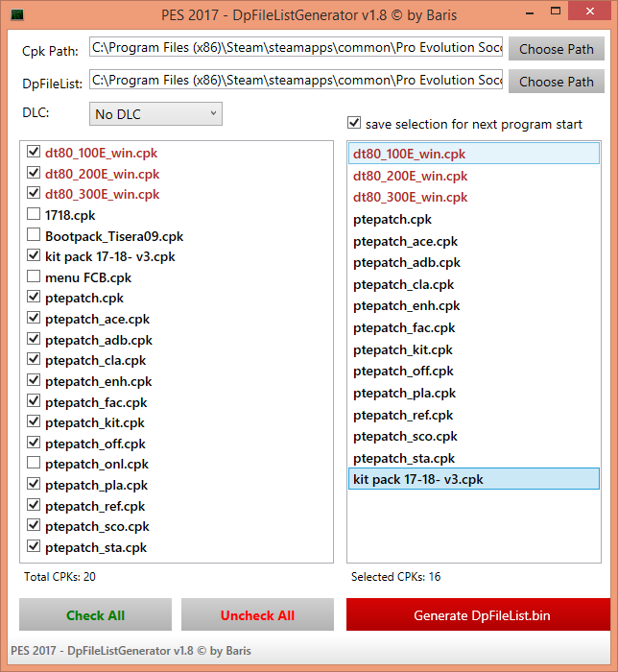
Task: Toggle save selection for next program start
Action: pos(354,123)
